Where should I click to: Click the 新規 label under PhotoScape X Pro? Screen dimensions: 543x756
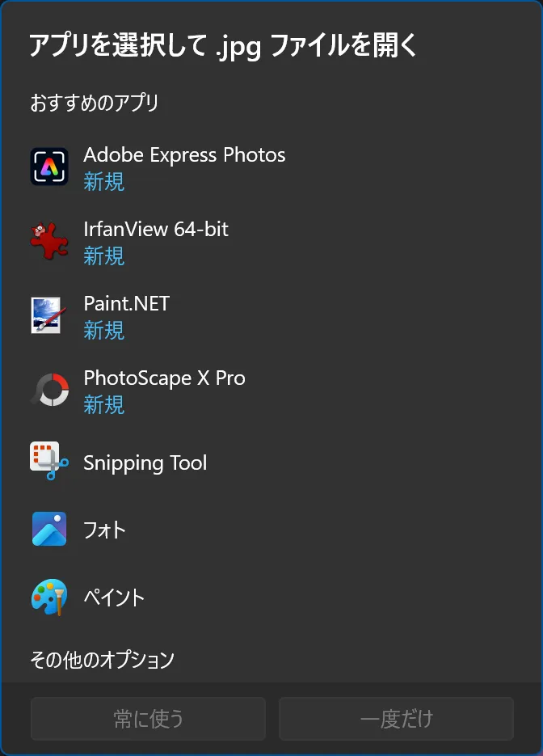104,405
